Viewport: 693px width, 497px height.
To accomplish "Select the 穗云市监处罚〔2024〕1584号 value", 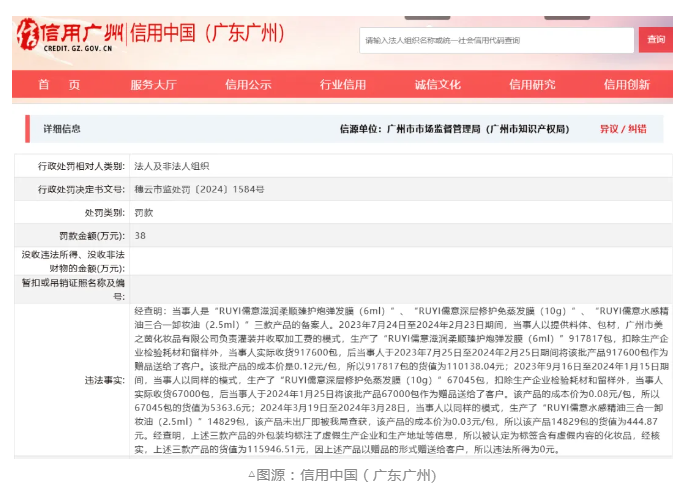I will pyautogui.click(x=199, y=190).
